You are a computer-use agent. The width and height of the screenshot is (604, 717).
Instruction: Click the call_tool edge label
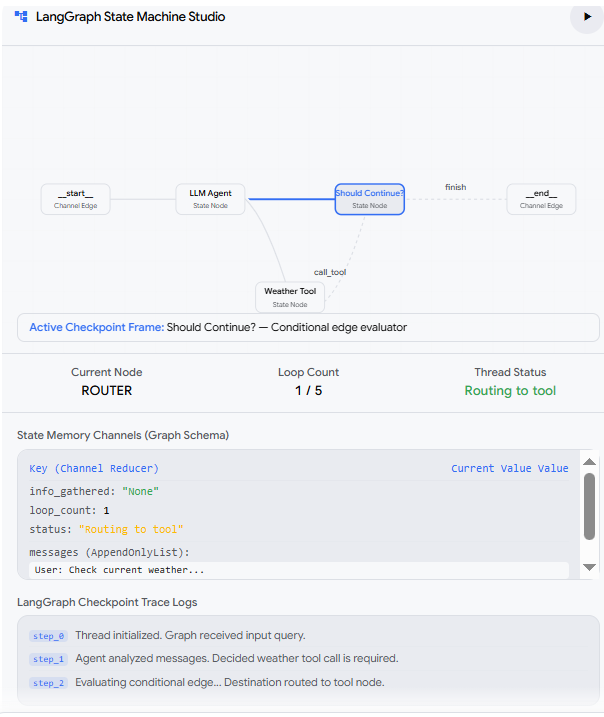pyautogui.click(x=330, y=272)
